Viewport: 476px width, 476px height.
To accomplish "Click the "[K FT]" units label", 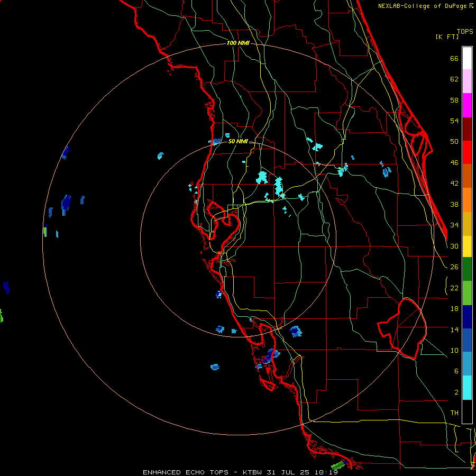I will [447, 36].
